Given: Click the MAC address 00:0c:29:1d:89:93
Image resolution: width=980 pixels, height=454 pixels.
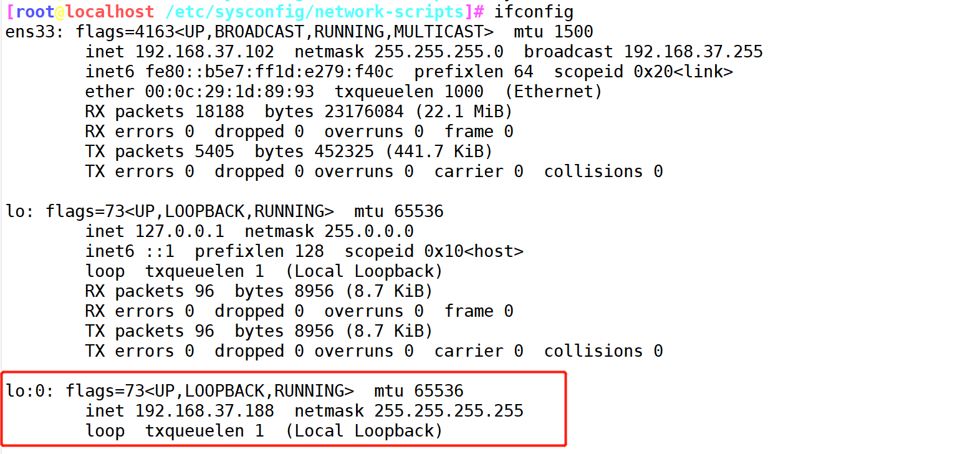Looking at the screenshot, I should click(229, 92).
